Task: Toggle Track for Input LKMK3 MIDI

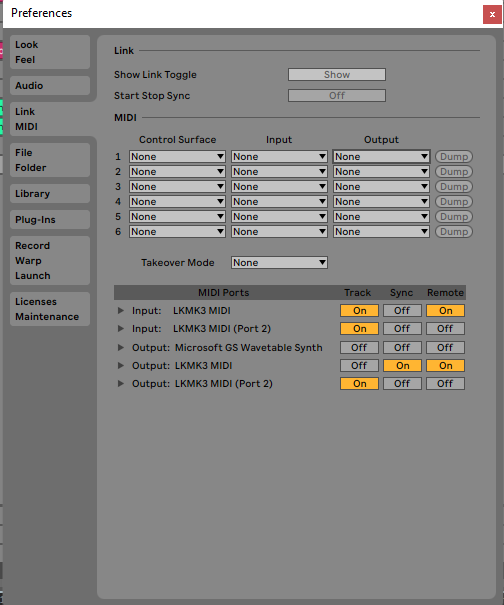Action: (x=359, y=311)
